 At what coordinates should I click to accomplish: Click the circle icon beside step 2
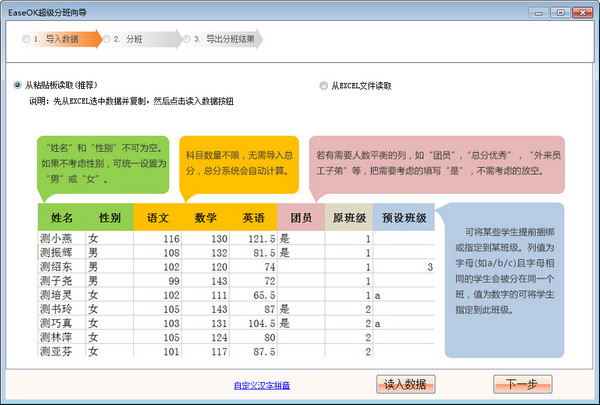[105, 39]
